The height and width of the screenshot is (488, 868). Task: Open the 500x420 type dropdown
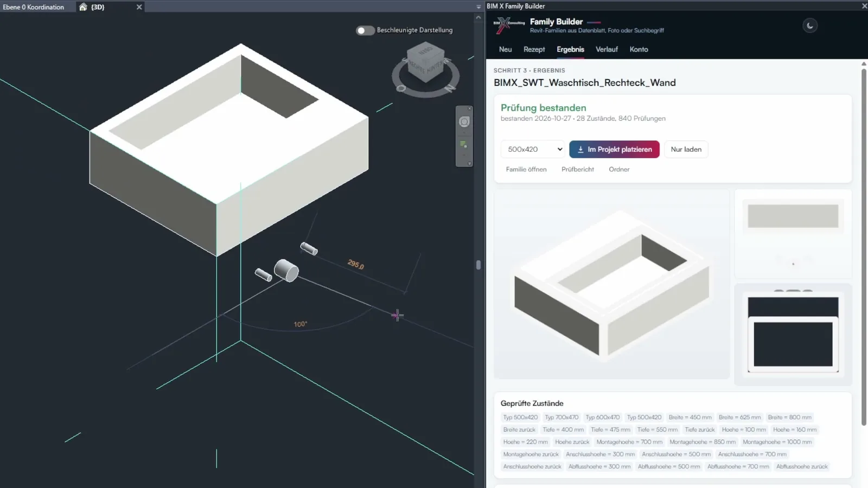(x=533, y=149)
